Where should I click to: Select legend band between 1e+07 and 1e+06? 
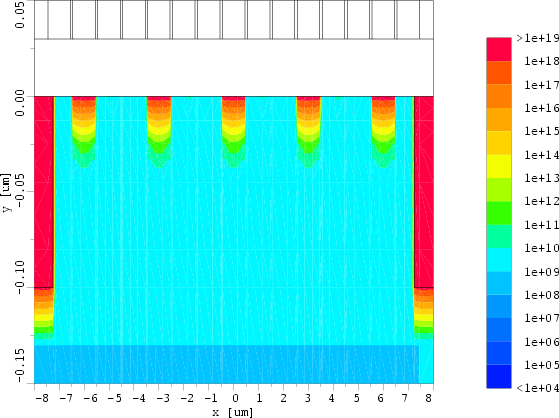tap(499, 330)
